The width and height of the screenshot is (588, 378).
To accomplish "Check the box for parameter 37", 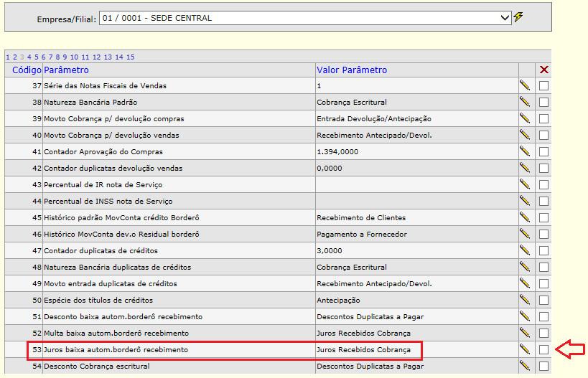I will [543, 86].
